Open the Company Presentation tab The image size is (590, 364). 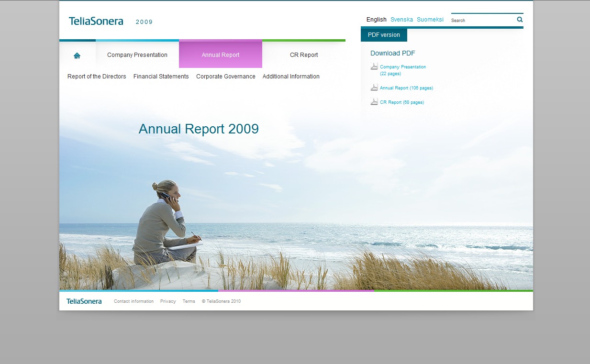point(137,55)
